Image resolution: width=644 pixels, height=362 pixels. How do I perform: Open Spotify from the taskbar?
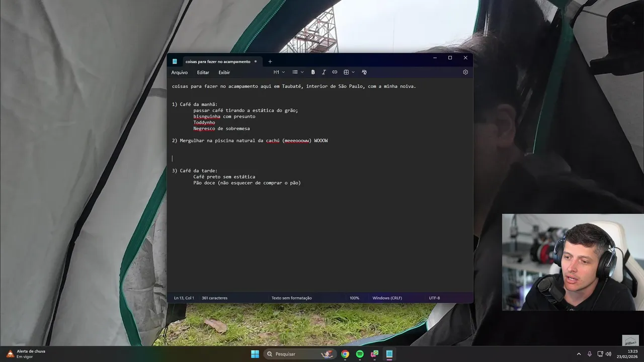tap(360, 354)
